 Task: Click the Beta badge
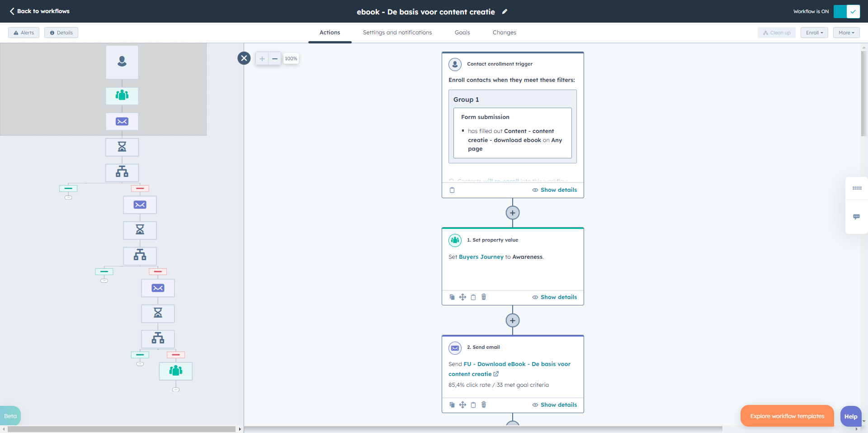tap(10, 416)
